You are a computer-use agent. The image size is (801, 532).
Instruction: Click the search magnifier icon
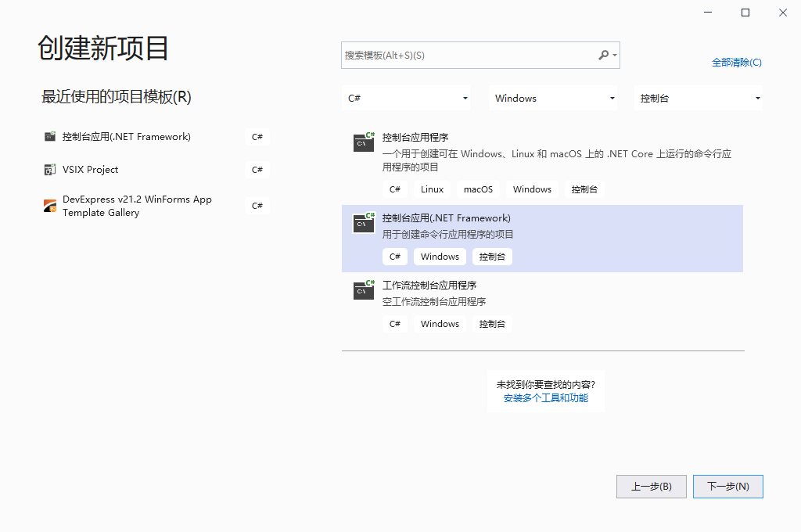coord(603,55)
